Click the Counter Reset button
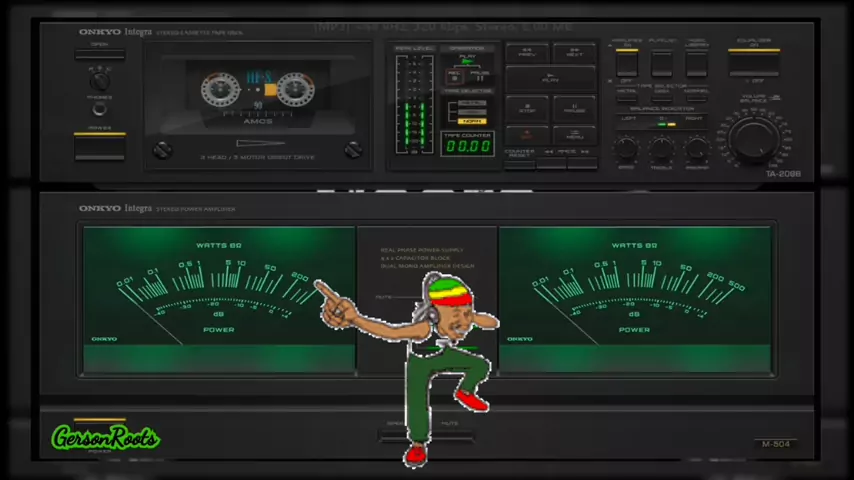 [x=520, y=162]
